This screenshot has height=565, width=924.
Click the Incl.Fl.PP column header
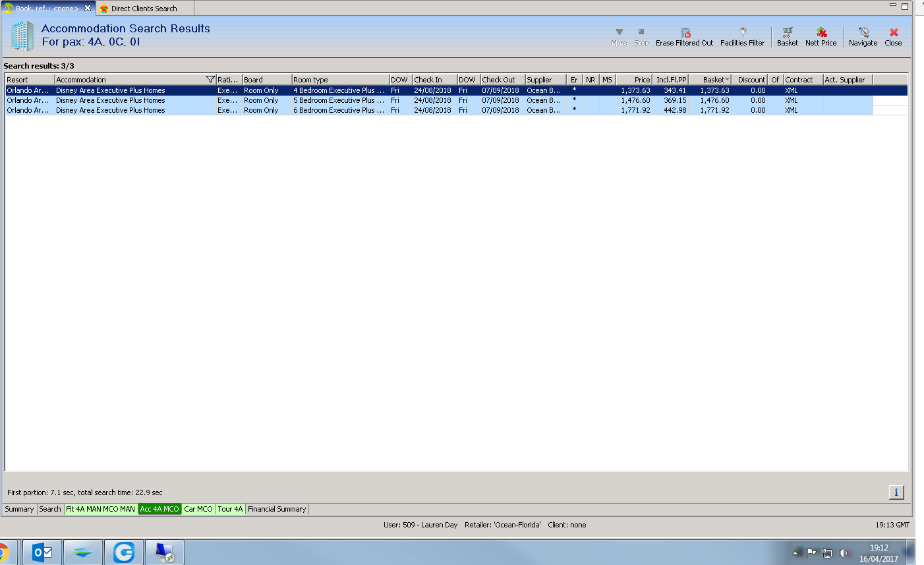pos(671,80)
